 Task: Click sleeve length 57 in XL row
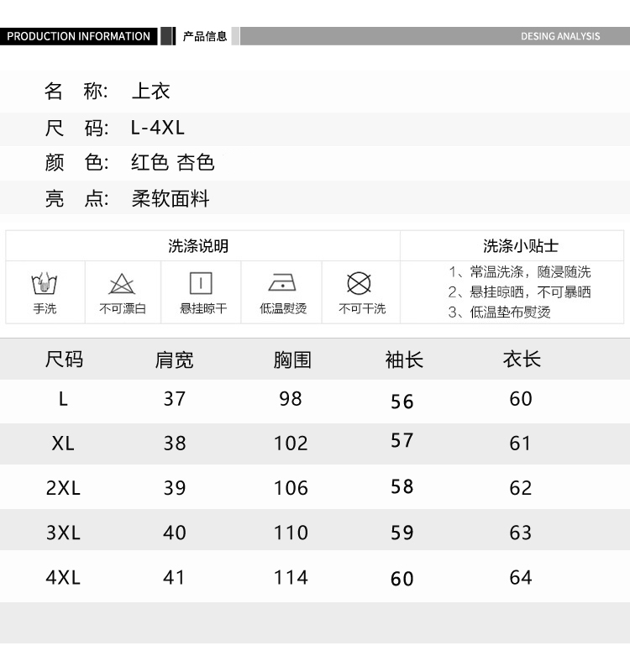coord(402,440)
